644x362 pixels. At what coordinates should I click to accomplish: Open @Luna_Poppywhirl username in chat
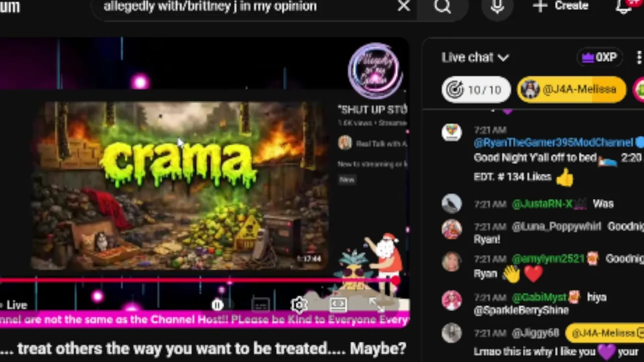point(556,227)
